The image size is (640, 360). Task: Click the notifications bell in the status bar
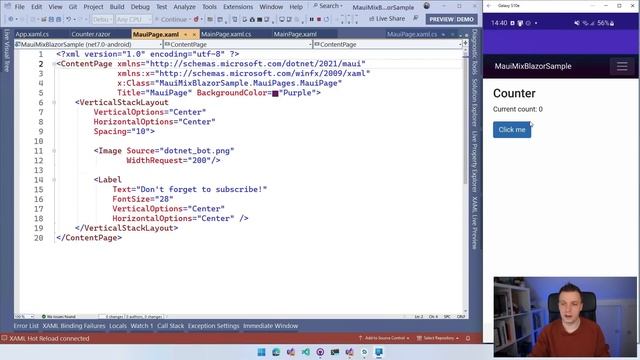pyautogui.click(x=468, y=338)
